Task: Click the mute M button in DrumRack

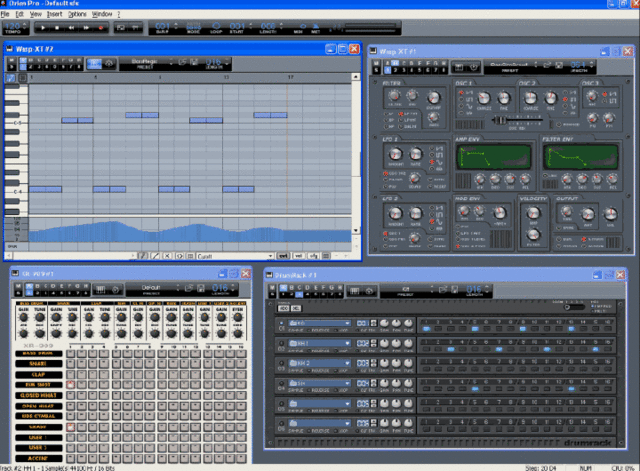Action: click(x=272, y=288)
